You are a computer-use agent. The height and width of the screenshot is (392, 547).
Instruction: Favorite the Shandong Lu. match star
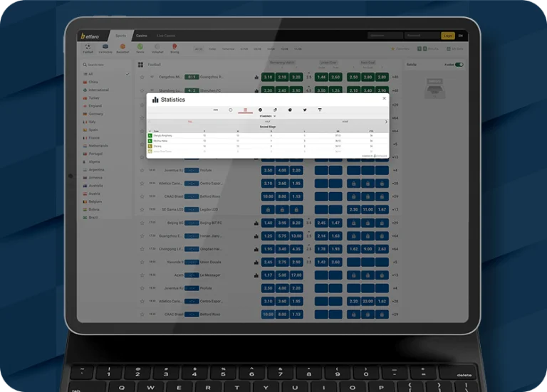coord(142,90)
